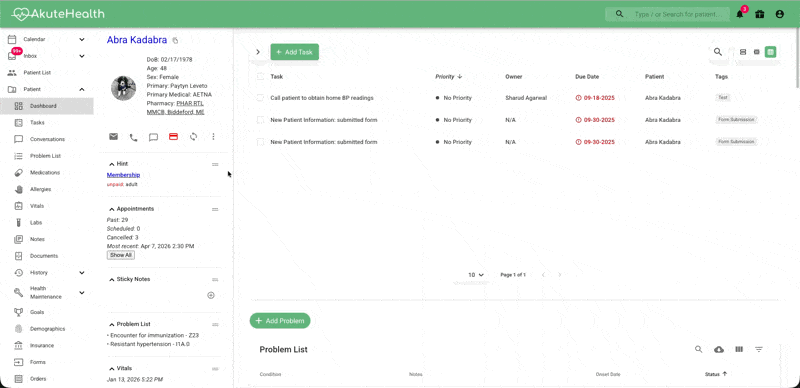800x388 pixels.
Task: Open rows per page dropdown showing 10
Action: point(476,275)
